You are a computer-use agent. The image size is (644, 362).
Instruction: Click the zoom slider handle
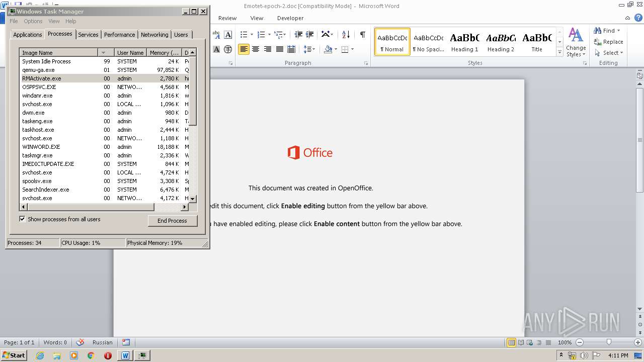coord(609,342)
